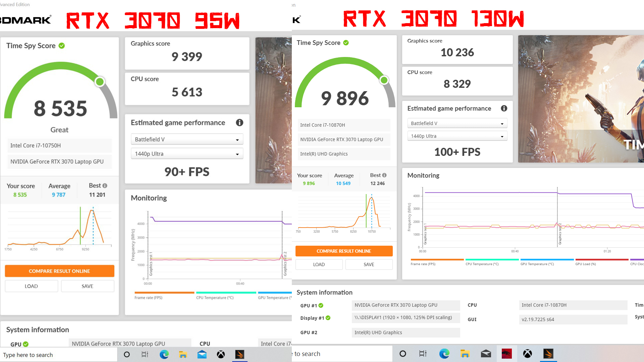Click Cortana circle icon in right taskbar

coord(403,354)
